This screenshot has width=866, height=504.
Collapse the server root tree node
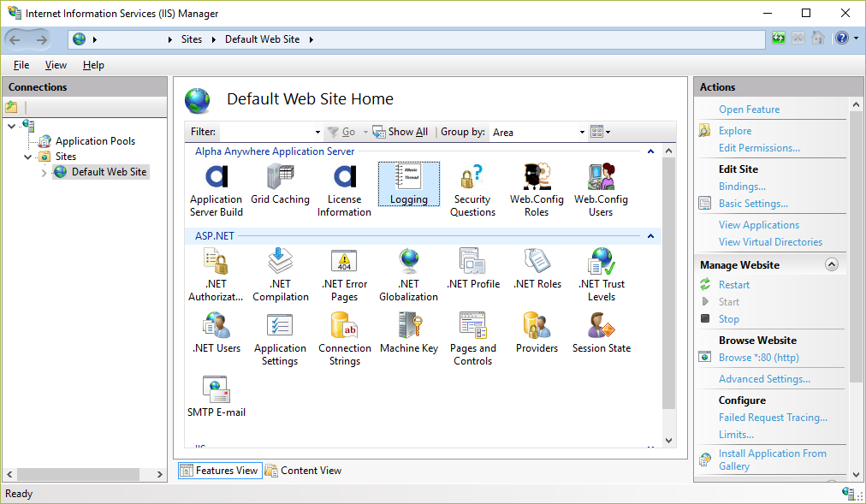coord(12,127)
